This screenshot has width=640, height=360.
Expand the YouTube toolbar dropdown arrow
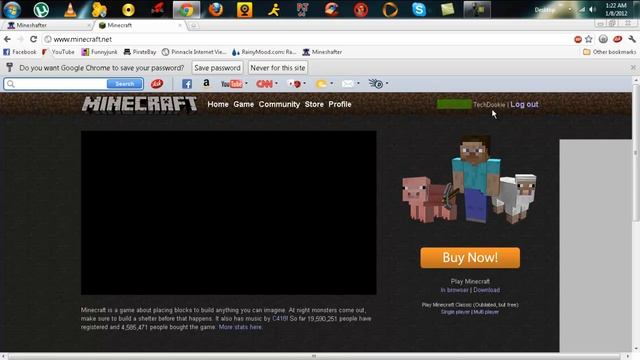pos(246,84)
